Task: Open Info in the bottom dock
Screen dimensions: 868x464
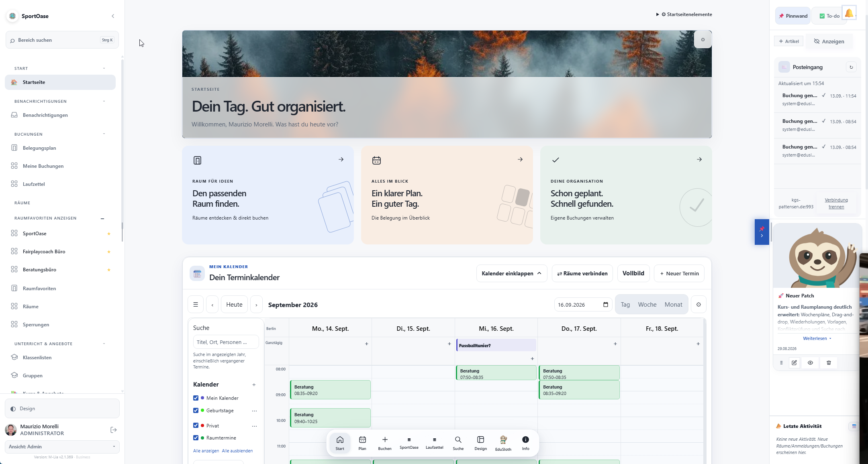Action: pyautogui.click(x=525, y=443)
